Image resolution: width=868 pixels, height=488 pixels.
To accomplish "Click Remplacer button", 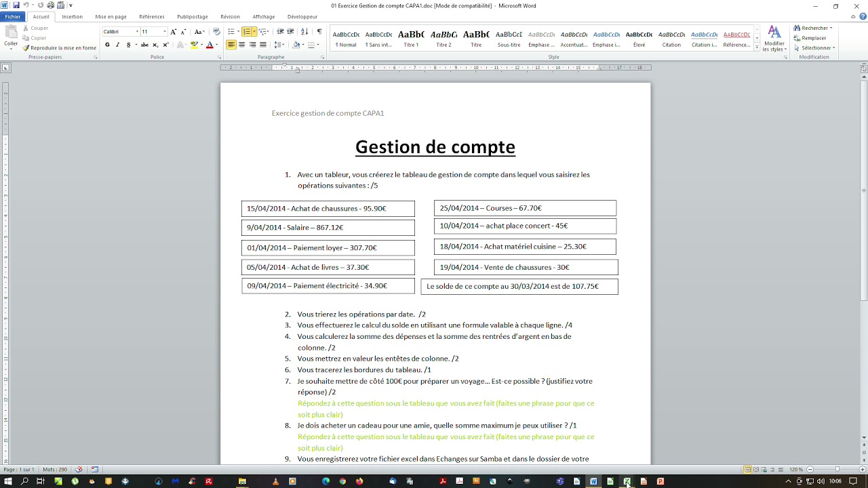I will (810, 38).
